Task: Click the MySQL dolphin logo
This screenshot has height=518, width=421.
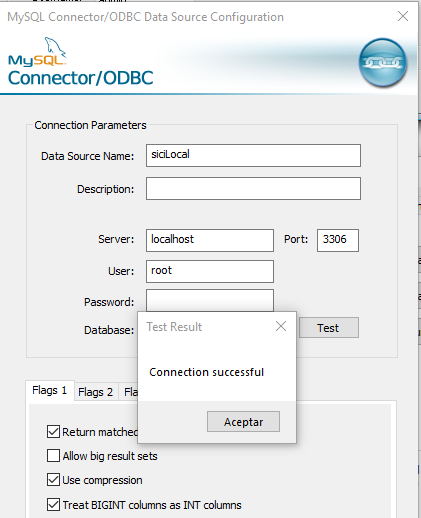Action: click(37, 51)
